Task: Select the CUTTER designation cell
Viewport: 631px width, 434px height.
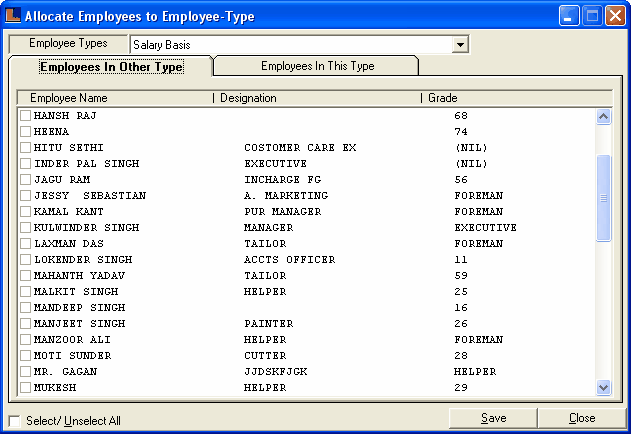Action: (x=265, y=355)
